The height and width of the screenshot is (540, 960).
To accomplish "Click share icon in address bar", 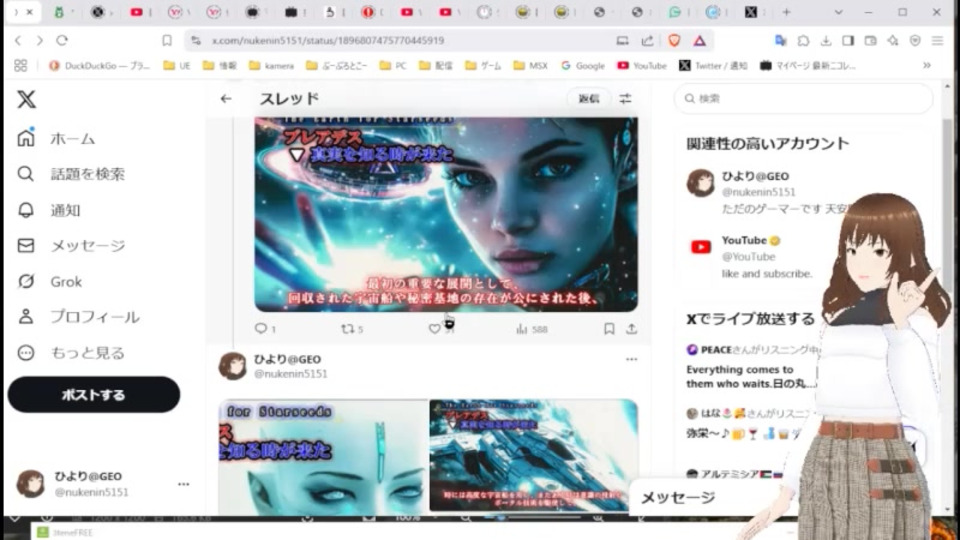I will (x=647, y=40).
